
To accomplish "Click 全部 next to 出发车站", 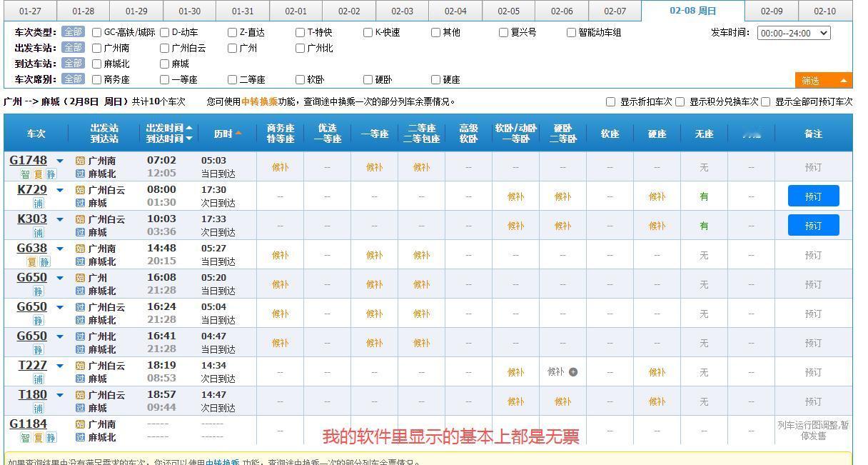I will coord(74,48).
